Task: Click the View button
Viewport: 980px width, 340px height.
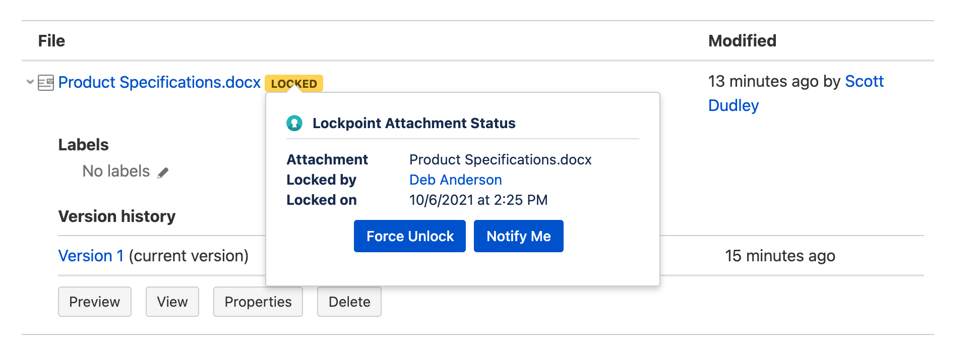Action: 172,302
